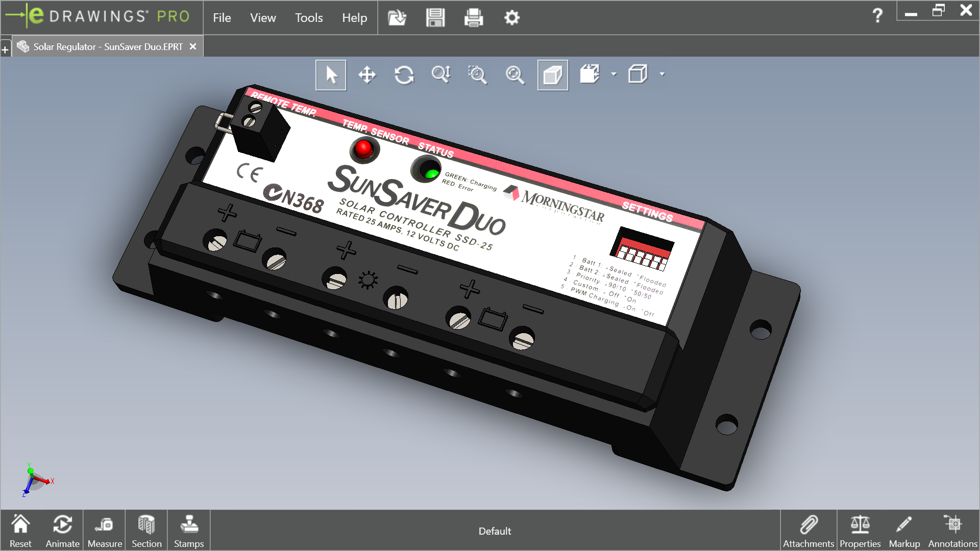Toggle the Markup panel
This screenshot has width=980, height=551.
pyautogui.click(x=904, y=531)
